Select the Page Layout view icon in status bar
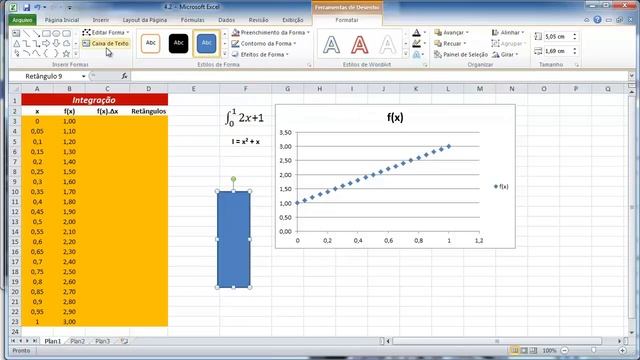This screenshot has height=360, width=640. pos(524,350)
